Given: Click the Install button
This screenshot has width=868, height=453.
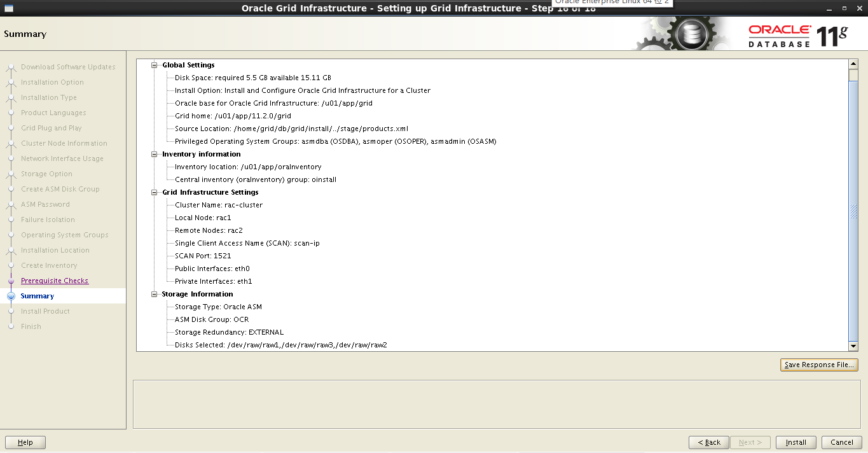Looking at the screenshot, I should 796,442.
